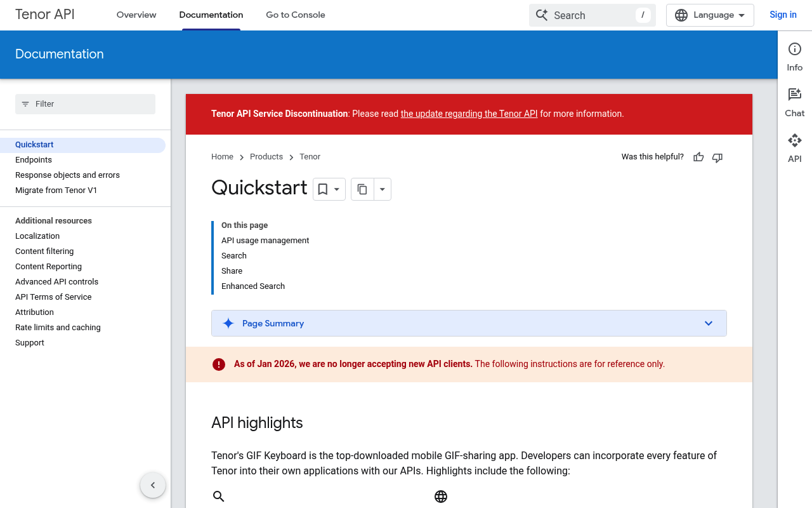Open the Language dropdown

point(710,15)
